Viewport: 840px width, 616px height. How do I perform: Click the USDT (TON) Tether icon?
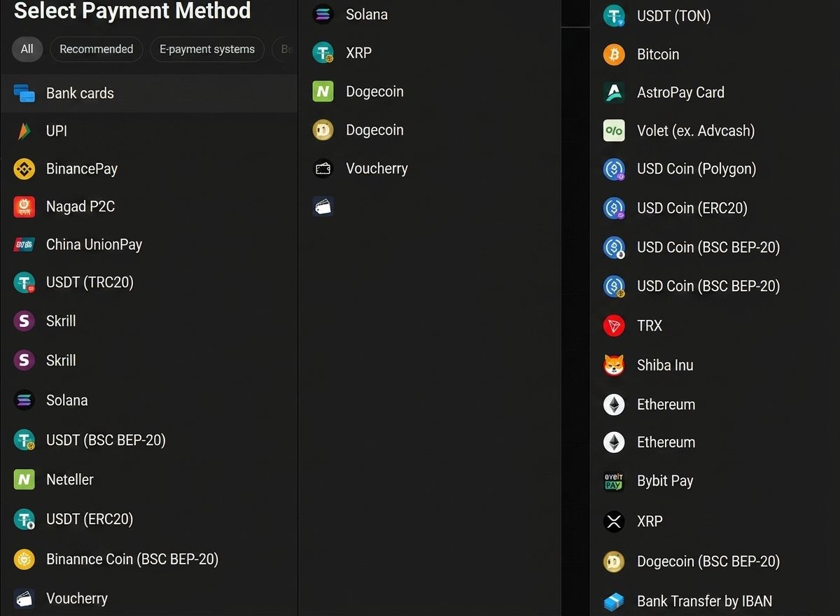click(x=614, y=15)
